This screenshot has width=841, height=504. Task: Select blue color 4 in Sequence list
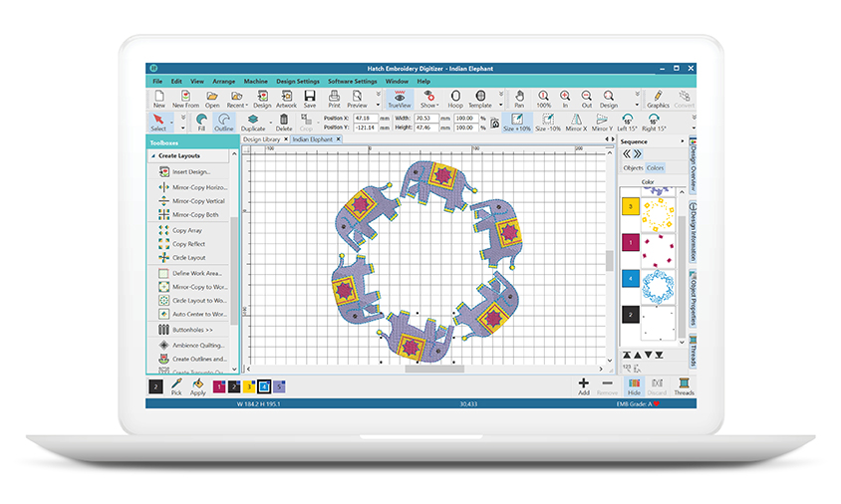(631, 279)
